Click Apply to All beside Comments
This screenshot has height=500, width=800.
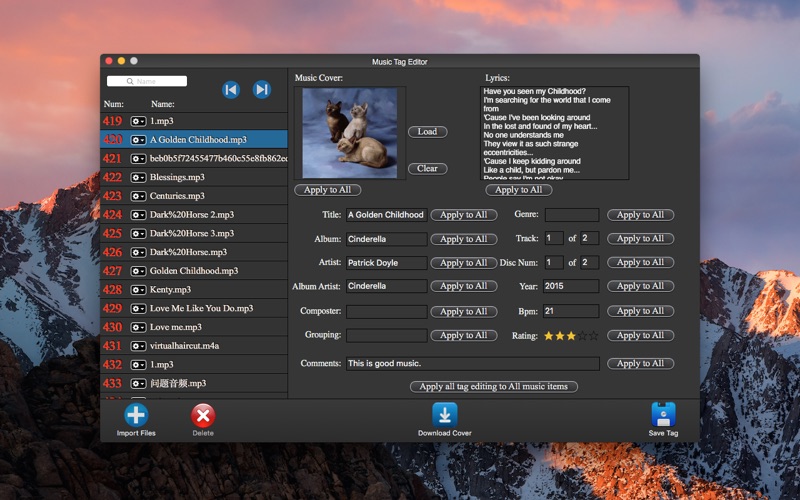640,363
